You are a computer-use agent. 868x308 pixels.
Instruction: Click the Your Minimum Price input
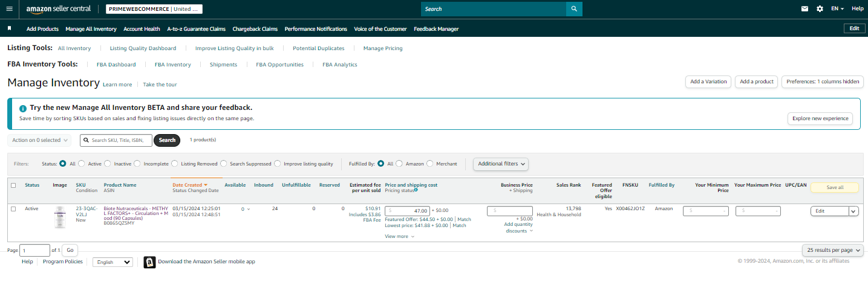[x=706, y=211]
